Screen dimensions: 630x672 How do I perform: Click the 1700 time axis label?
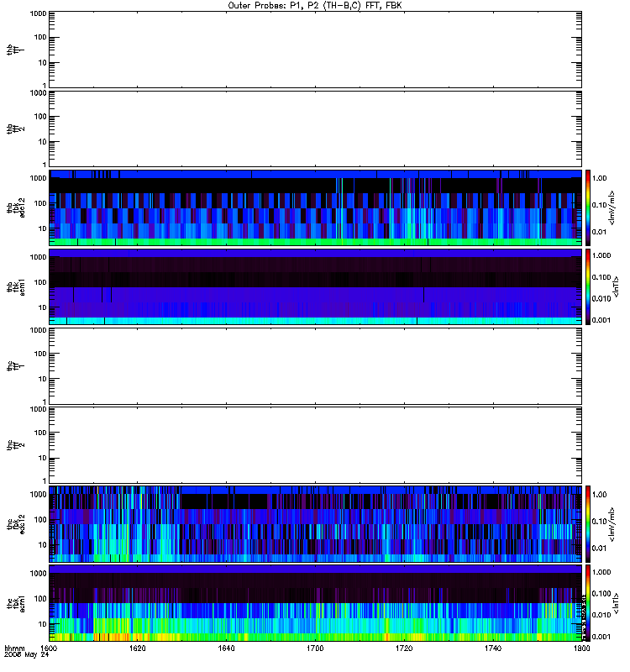click(315, 648)
